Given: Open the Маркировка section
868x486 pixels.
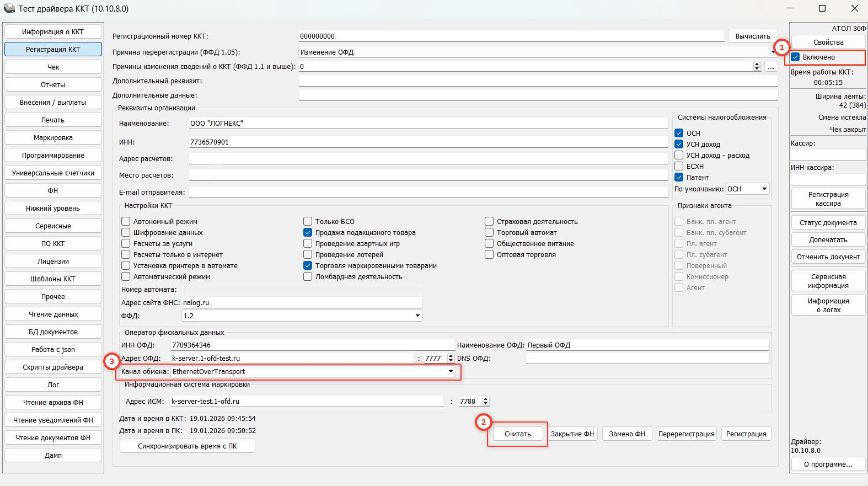Looking at the screenshot, I should click(x=53, y=137).
